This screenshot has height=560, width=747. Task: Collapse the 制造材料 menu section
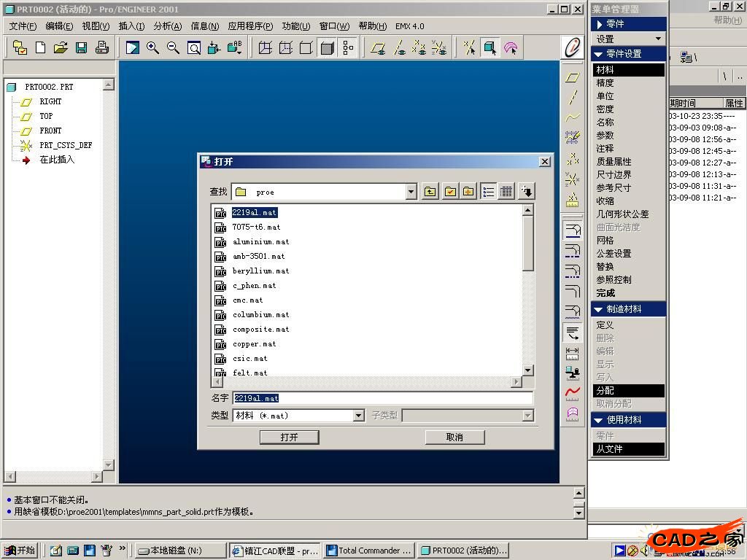pyautogui.click(x=598, y=309)
